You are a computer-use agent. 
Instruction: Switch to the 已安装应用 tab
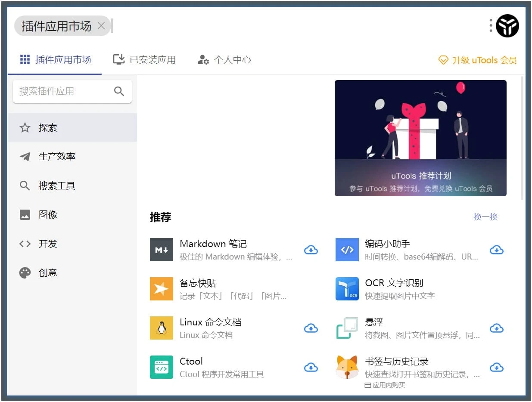pos(144,60)
